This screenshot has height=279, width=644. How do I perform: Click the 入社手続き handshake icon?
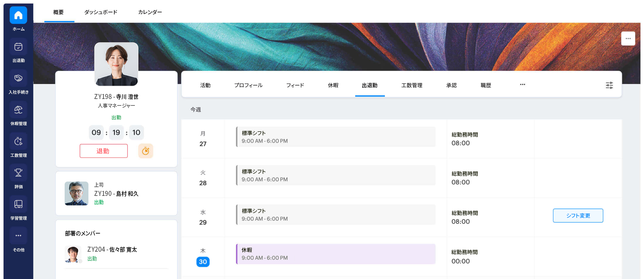(x=18, y=78)
